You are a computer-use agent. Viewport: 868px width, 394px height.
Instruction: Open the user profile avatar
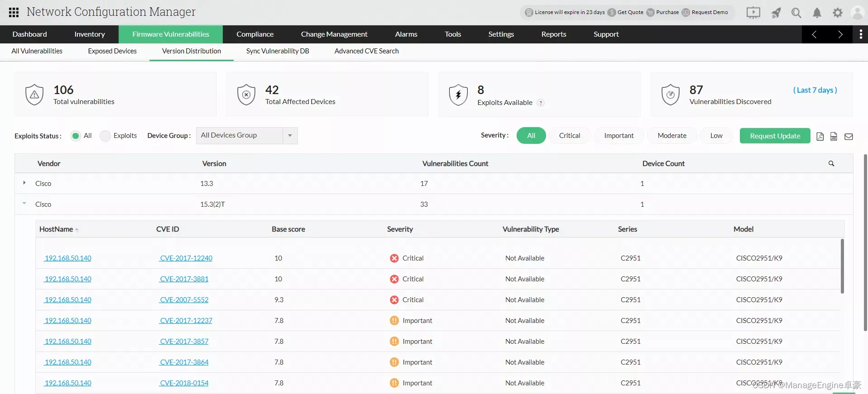click(858, 13)
